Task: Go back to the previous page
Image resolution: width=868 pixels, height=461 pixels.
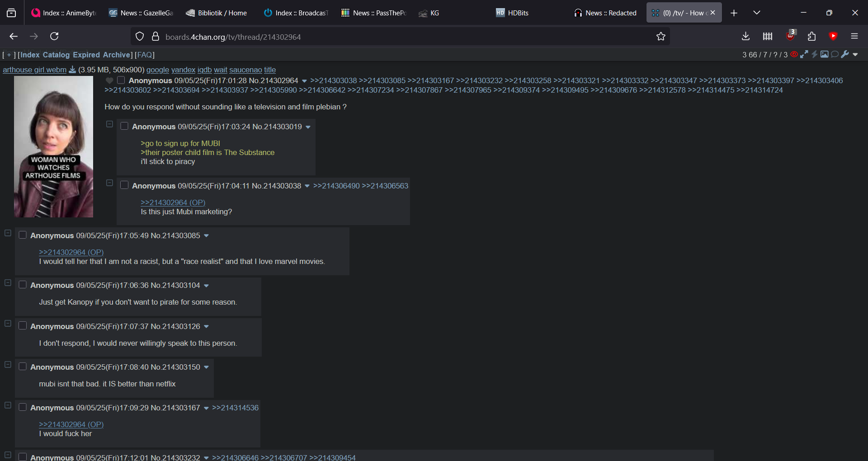Action: pyautogui.click(x=14, y=36)
